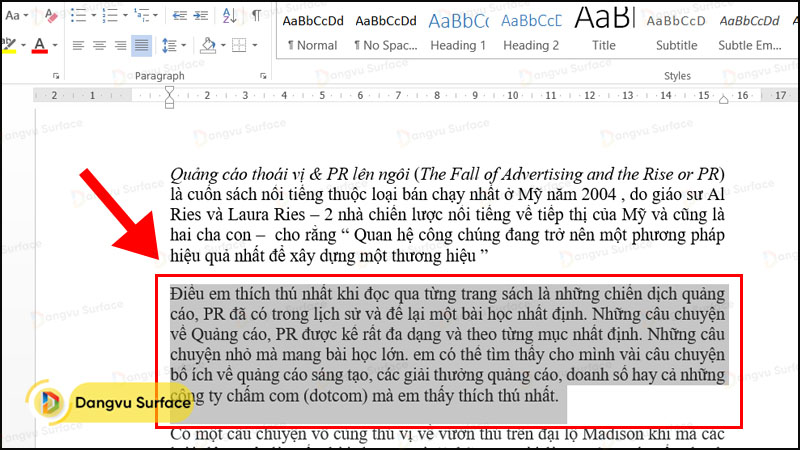
Task: Align the text right
Action: click(120, 45)
